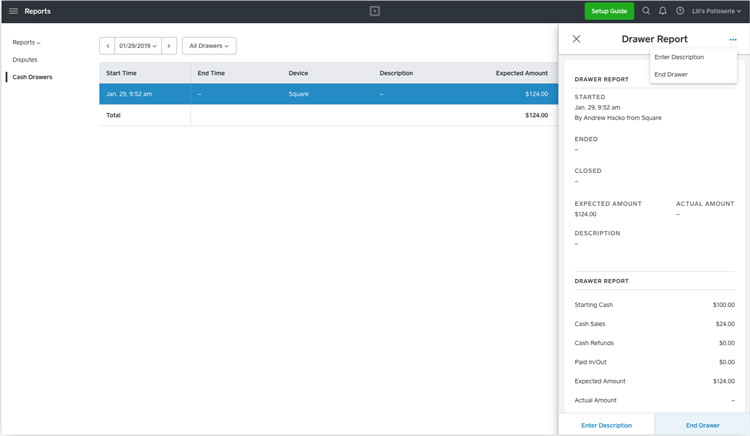Open the hamburger navigation menu
This screenshot has width=750, height=436.
point(13,11)
